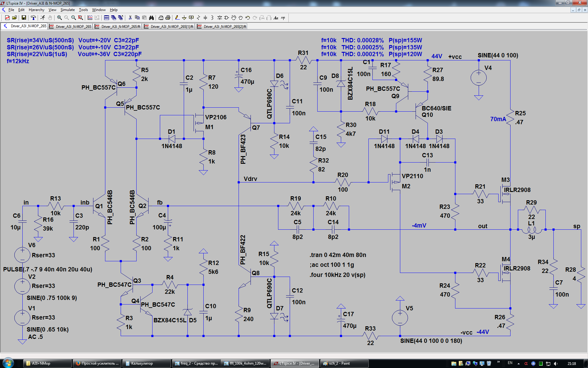Screen dimensions: 588x368
Task: Open the Control Panel hammer icon
Action: coord(33,18)
